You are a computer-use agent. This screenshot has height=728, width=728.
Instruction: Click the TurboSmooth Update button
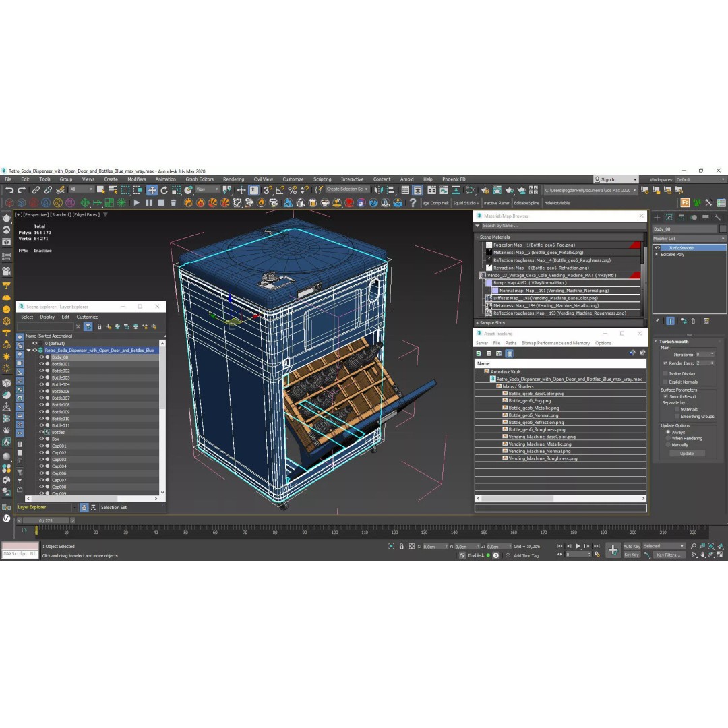pyautogui.click(x=687, y=454)
